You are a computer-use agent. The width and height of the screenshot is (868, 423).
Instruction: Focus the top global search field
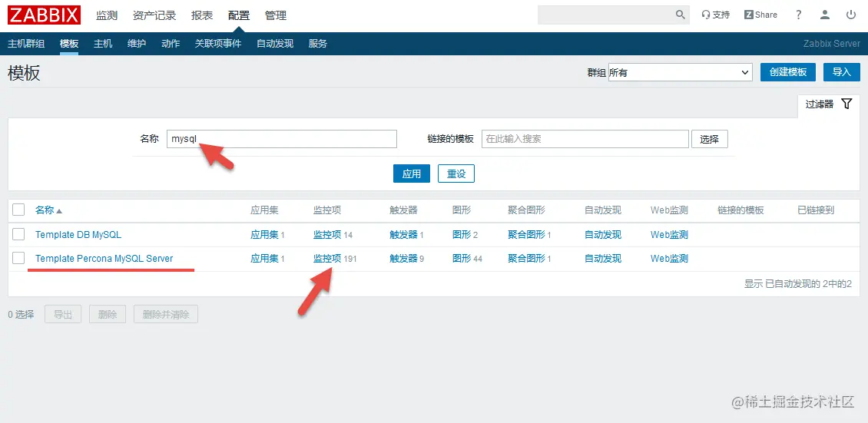pyautogui.click(x=605, y=15)
